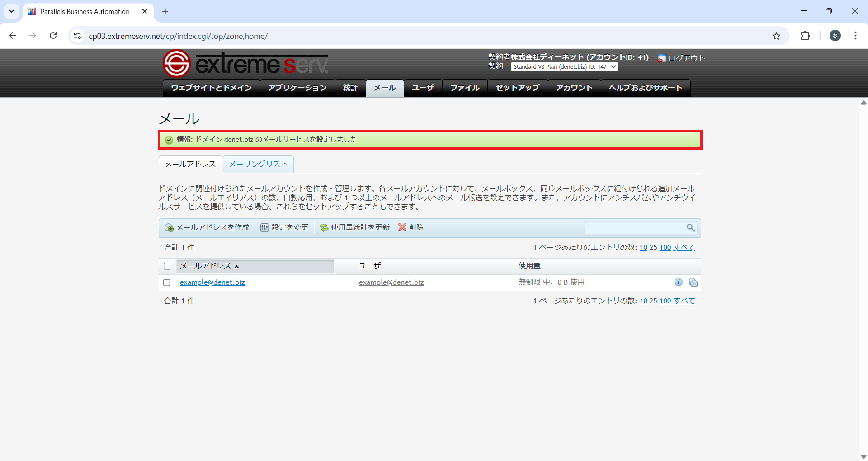868x461 pixels.
Task: Open the ユーザ menu
Action: click(423, 88)
